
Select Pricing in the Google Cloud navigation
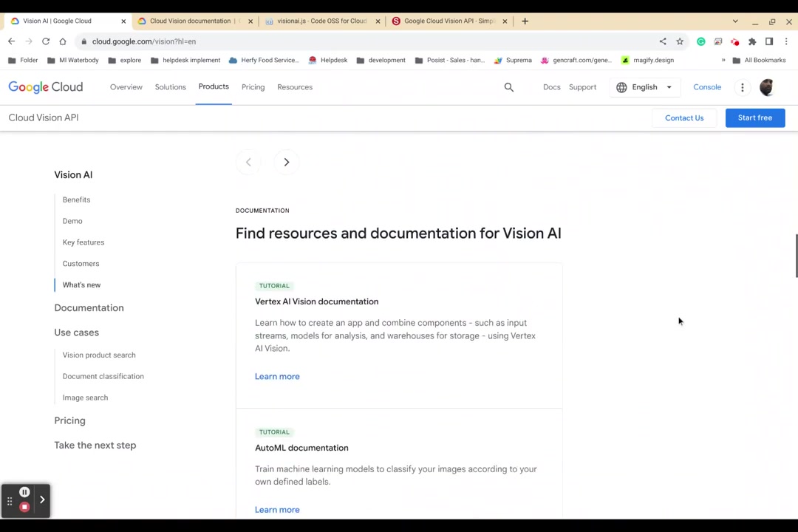coord(253,86)
